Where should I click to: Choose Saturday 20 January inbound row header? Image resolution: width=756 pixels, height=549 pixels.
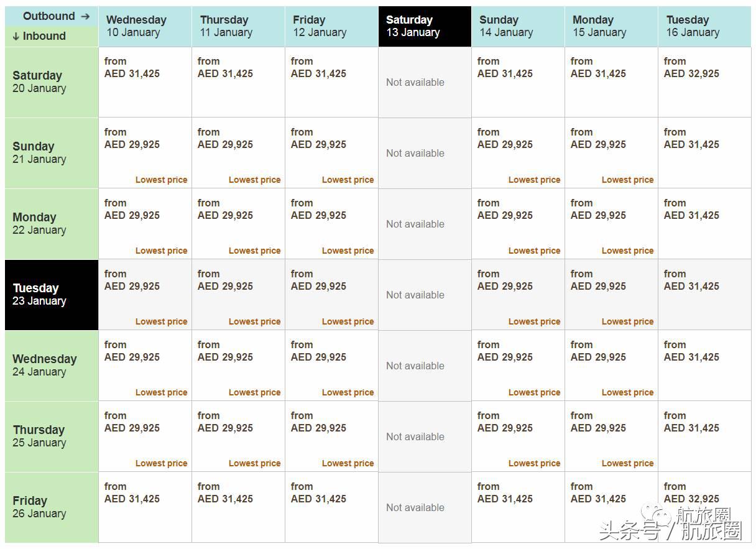coord(51,82)
